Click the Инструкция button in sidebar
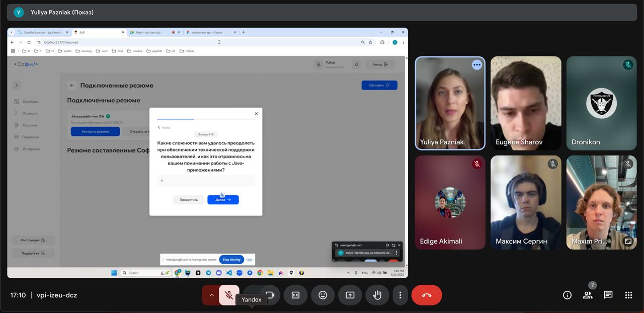This screenshot has height=313, width=644. point(33,240)
